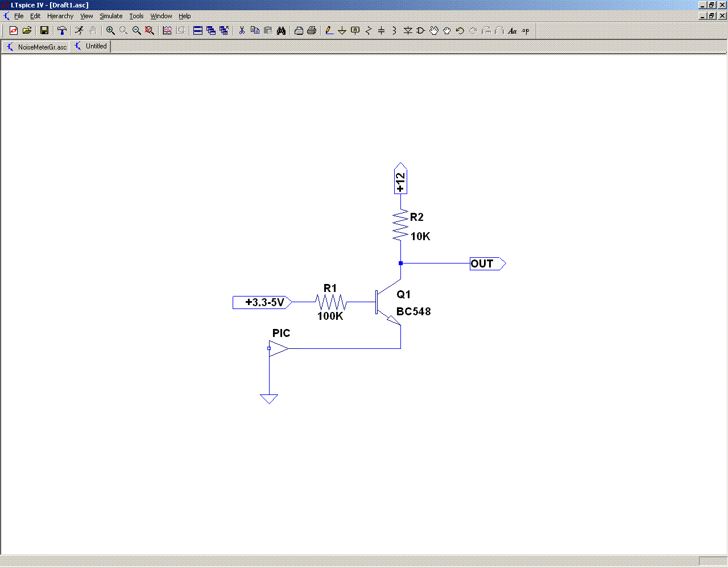
Task: Click the R1 resistor zigzag symbol
Action: click(x=331, y=302)
